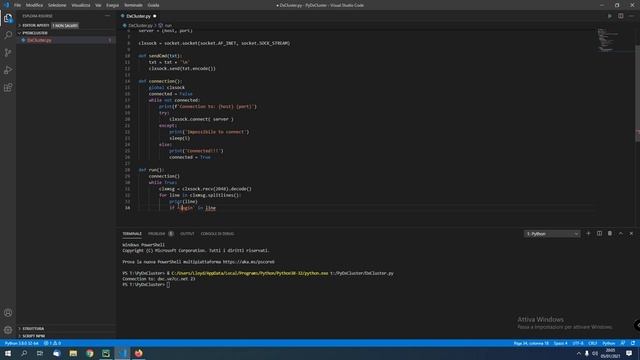Open the editor more actions menu
The height and width of the screenshot is (360, 640).
pyautogui.click(x=631, y=16)
